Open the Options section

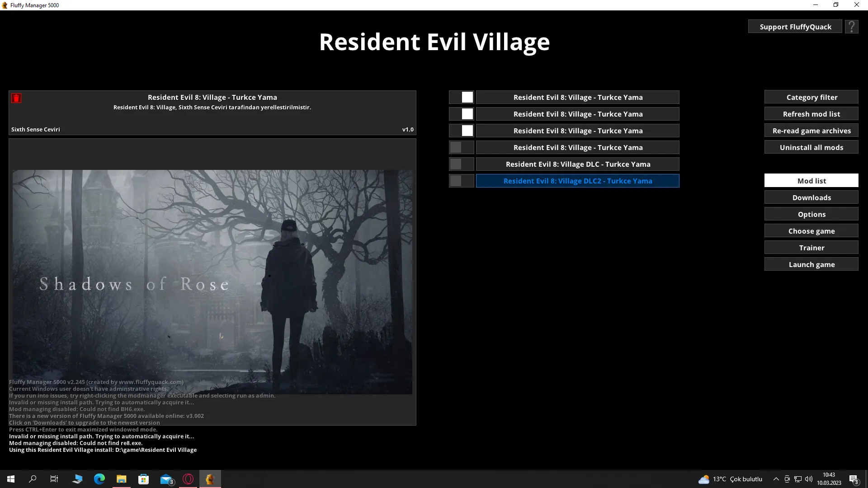click(x=811, y=214)
